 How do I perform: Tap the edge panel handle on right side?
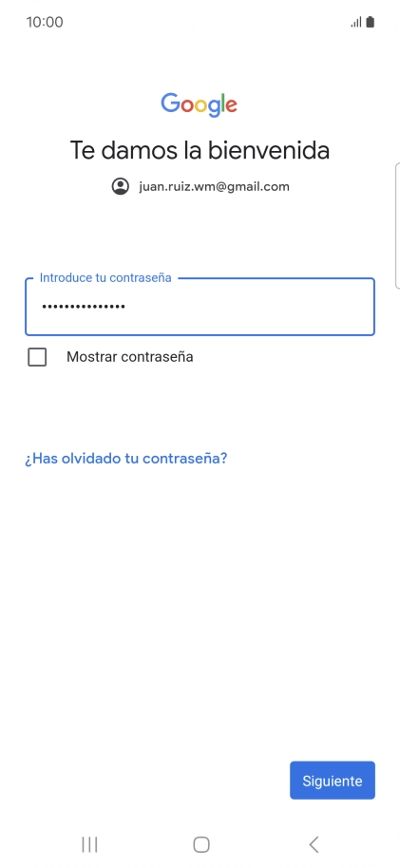[397, 226]
